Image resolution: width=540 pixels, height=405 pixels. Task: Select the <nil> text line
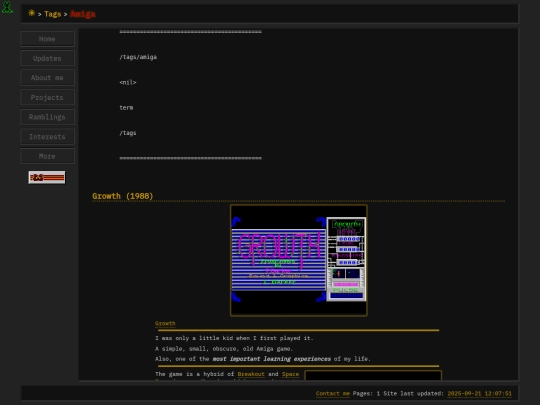(128, 82)
